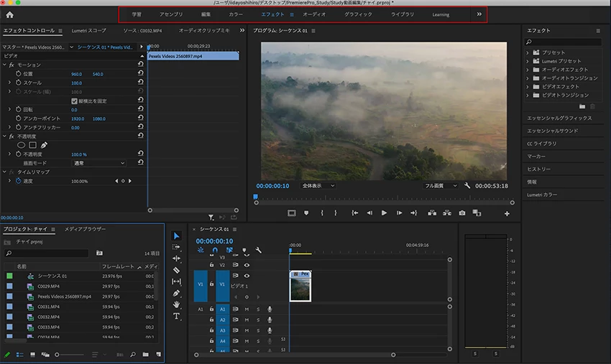Uncheck the 縦横比を固定 checkbox
Viewport: 611px width, 364px height.
(x=74, y=101)
